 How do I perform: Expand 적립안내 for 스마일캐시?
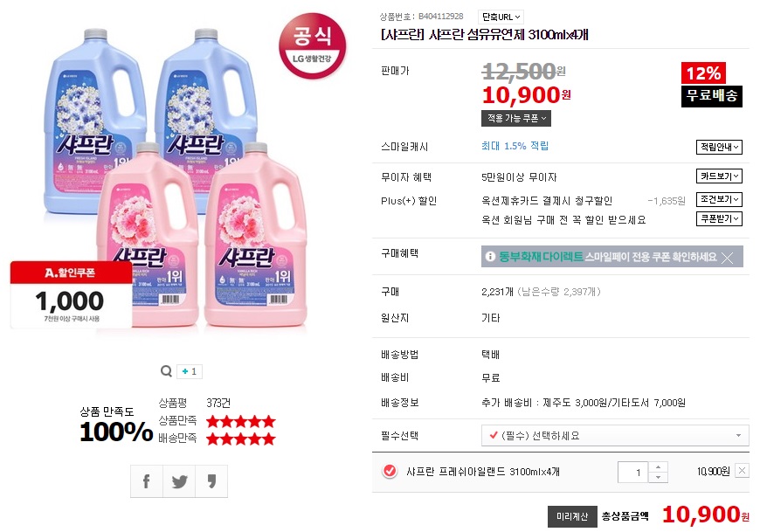[x=719, y=148]
